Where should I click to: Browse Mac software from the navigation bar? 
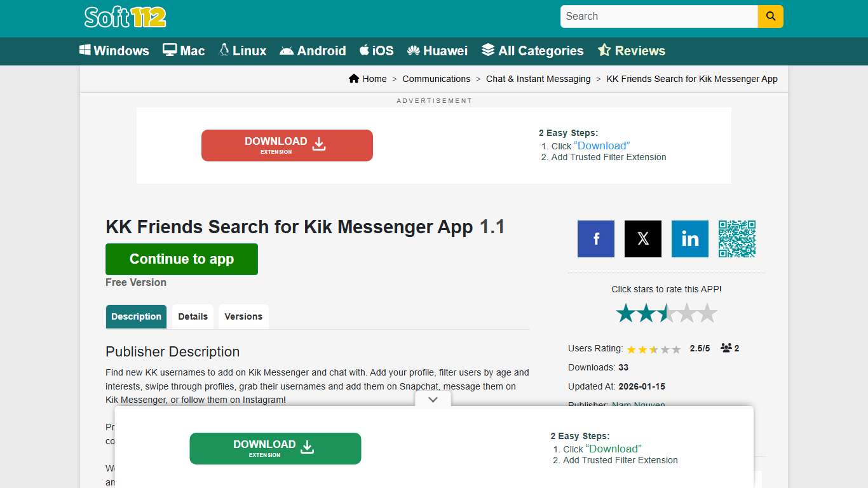(x=184, y=51)
